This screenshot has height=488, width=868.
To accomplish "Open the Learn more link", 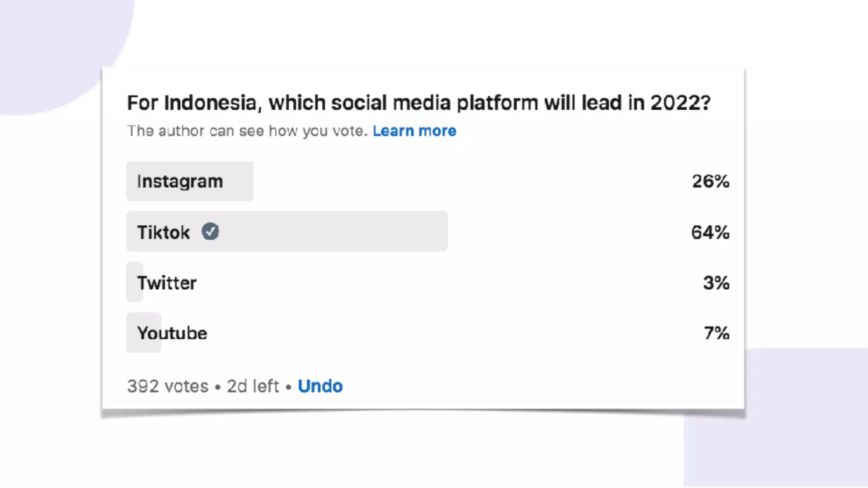I will click(x=414, y=131).
